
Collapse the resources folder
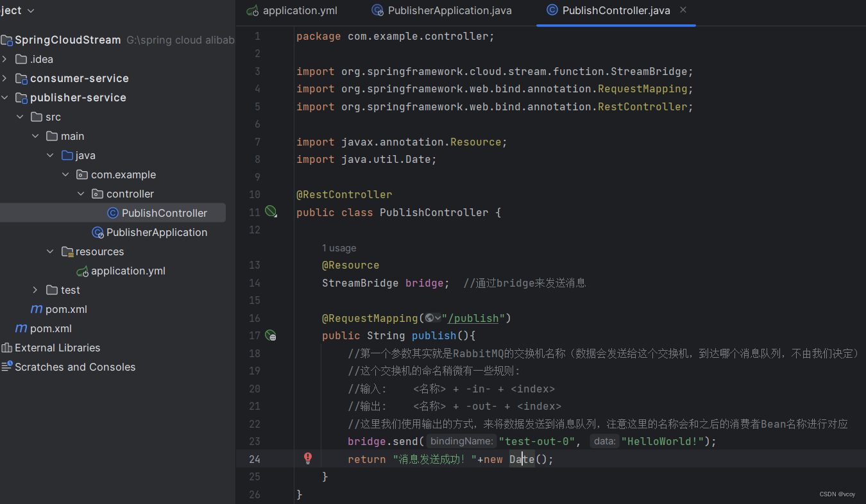click(x=50, y=251)
